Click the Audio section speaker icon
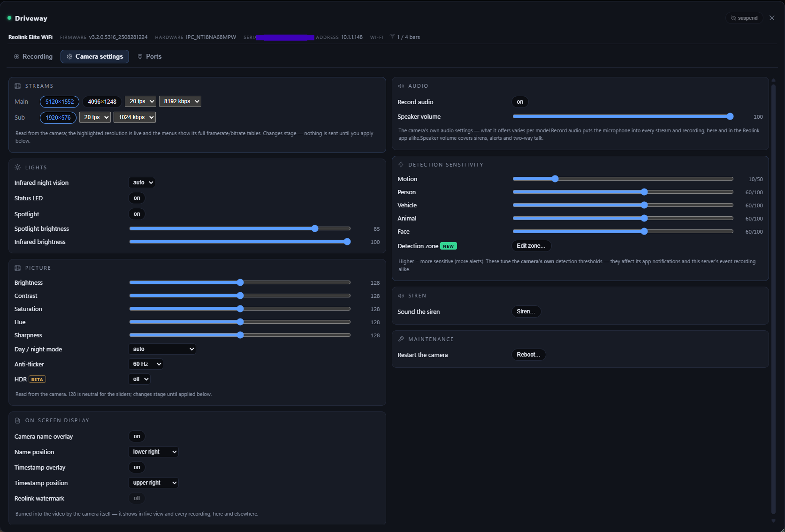785x532 pixels. (401, 86)
